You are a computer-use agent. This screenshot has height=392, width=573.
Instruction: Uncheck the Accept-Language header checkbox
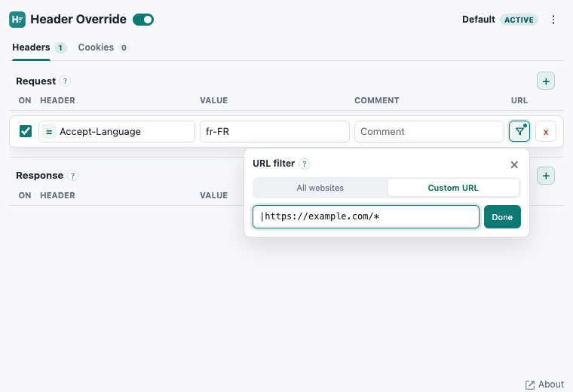coord(26,131)
